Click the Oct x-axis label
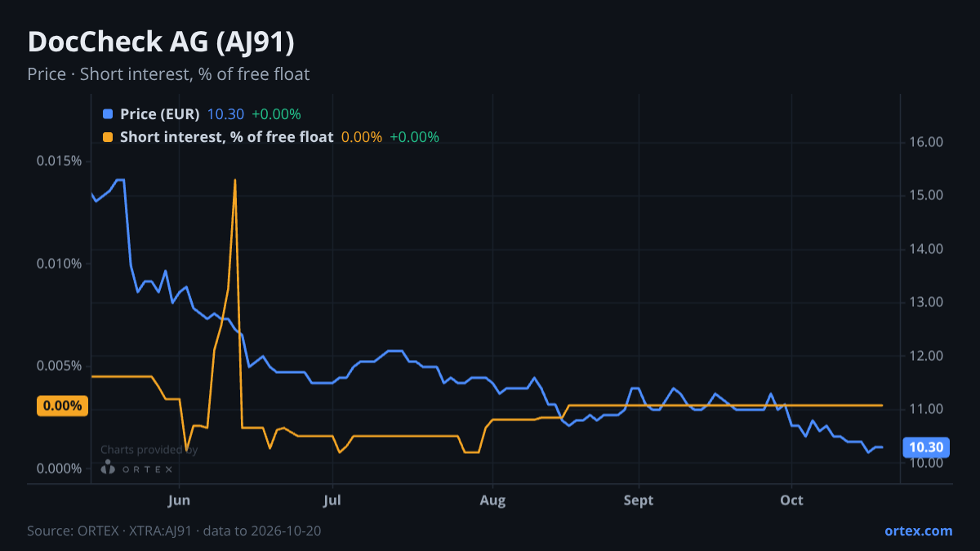The height and width of the screenshot is (551, 980). pos(791,500)
